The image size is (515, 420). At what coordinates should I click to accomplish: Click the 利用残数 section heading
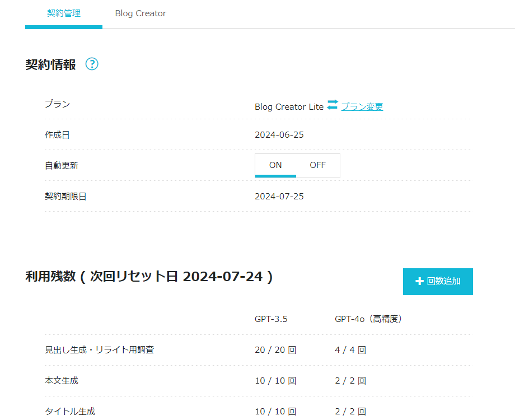click(149, 277)
